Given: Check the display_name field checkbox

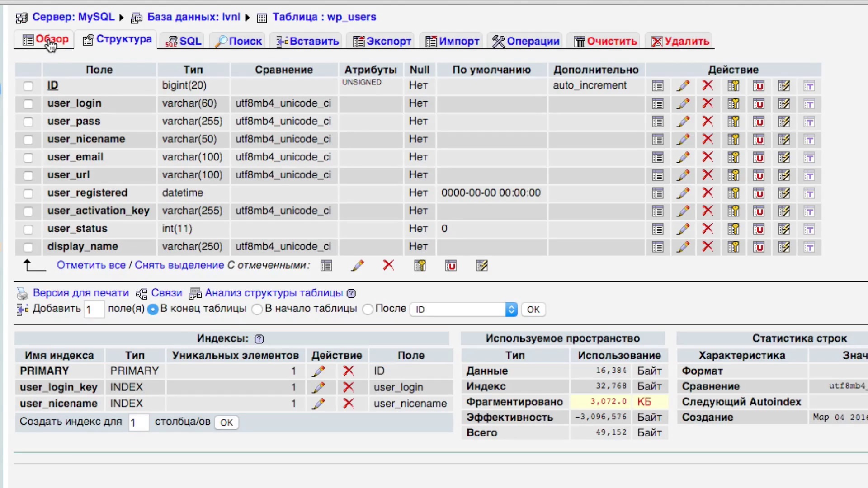Looking at the screenshot, I should point(28,247).
